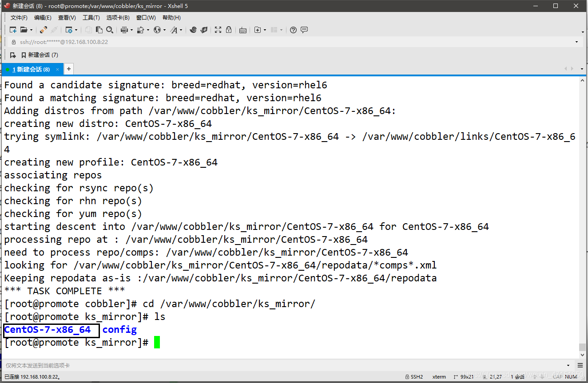
Task: Open the 文件(F) menu
Action: [19, 18]
